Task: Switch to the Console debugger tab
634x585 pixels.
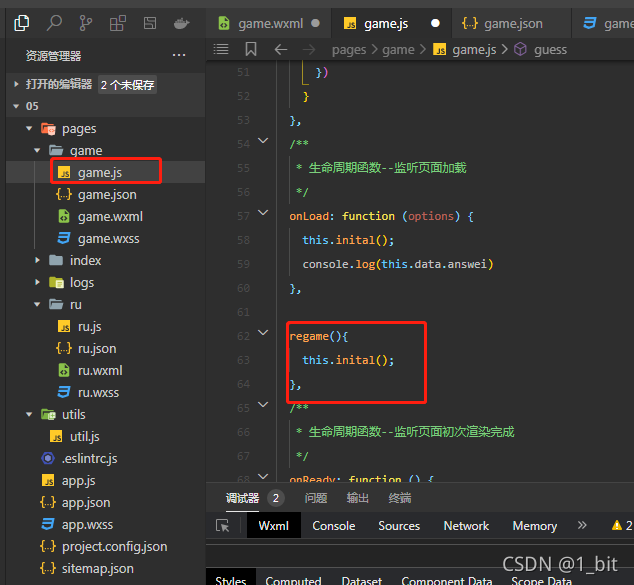Action: point(334,526)
